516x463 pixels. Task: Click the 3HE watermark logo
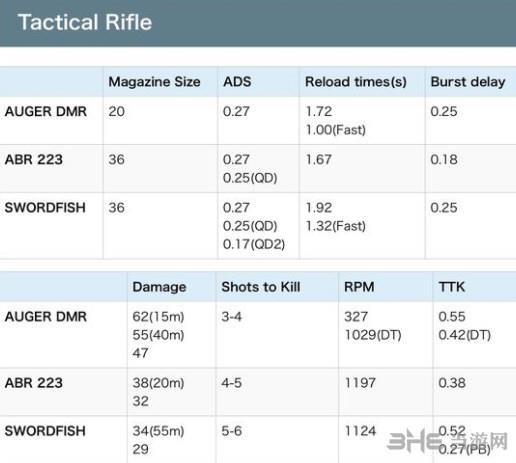(447, 441)
